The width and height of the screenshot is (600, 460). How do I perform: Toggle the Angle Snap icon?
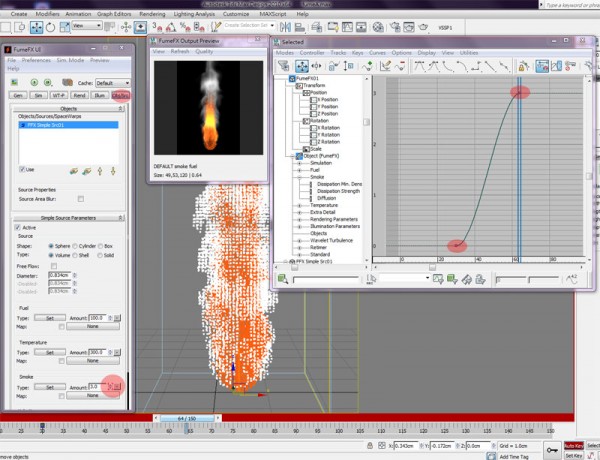pos(171,27)
